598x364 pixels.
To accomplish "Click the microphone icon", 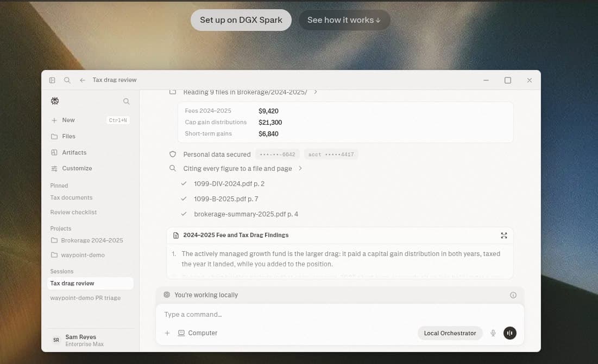I will (x=493, y=333).
